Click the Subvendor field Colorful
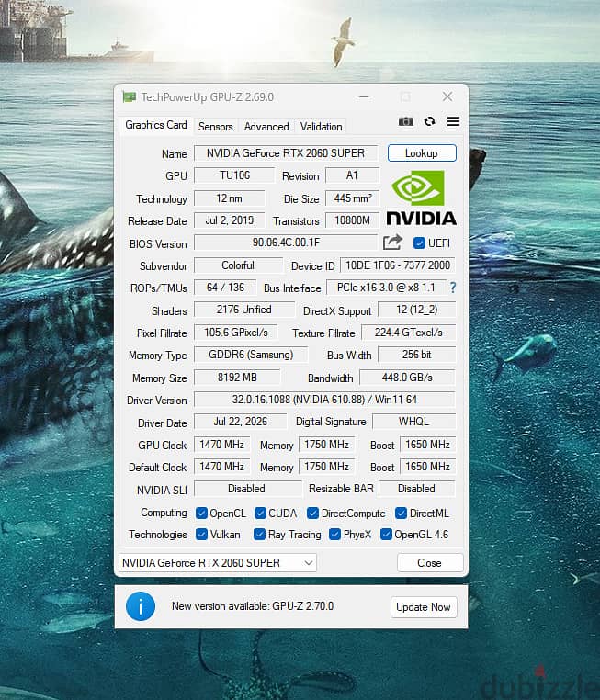 click(x=238, y=265)
